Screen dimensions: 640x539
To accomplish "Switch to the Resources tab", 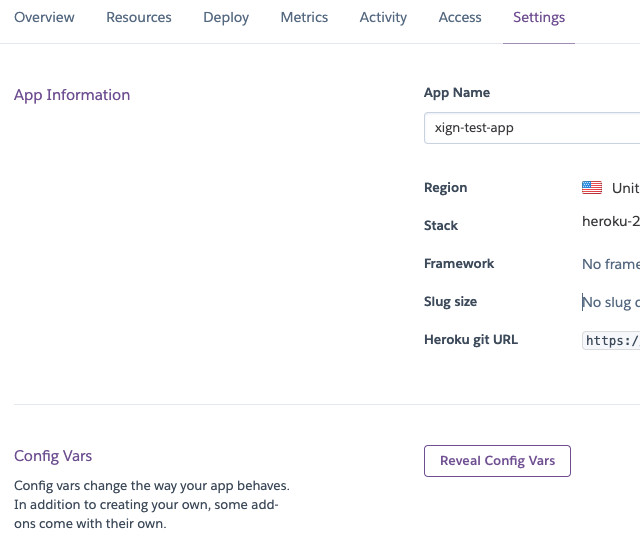I will (x=139, y=18).
